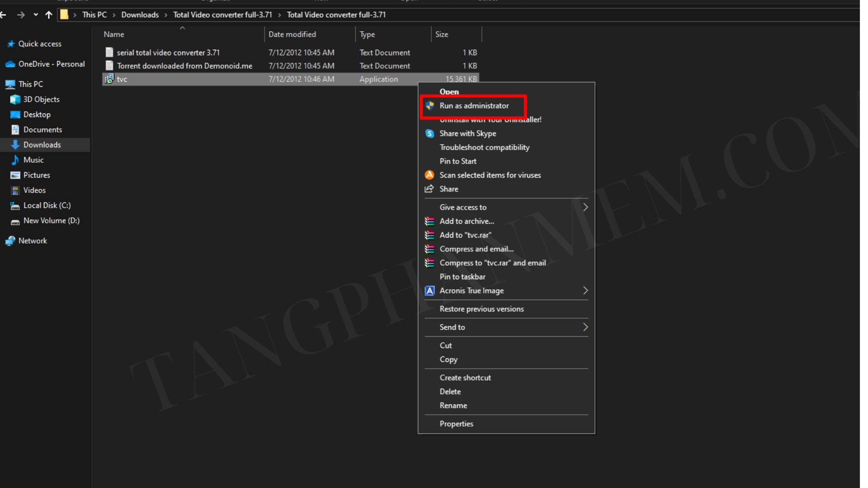Viewport: 868px width, 488px height.
Task: Click the WinRAR icon beside Add to archive
Action: [429, 221]
